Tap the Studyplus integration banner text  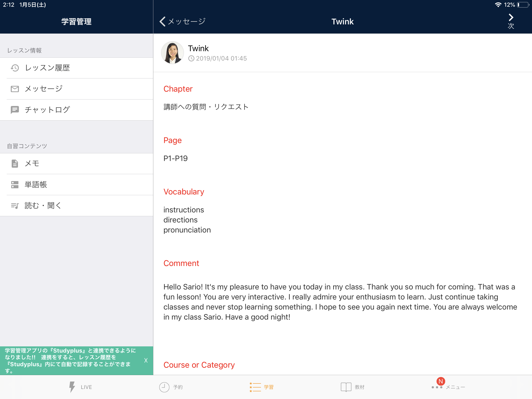[x=70, y=360]
